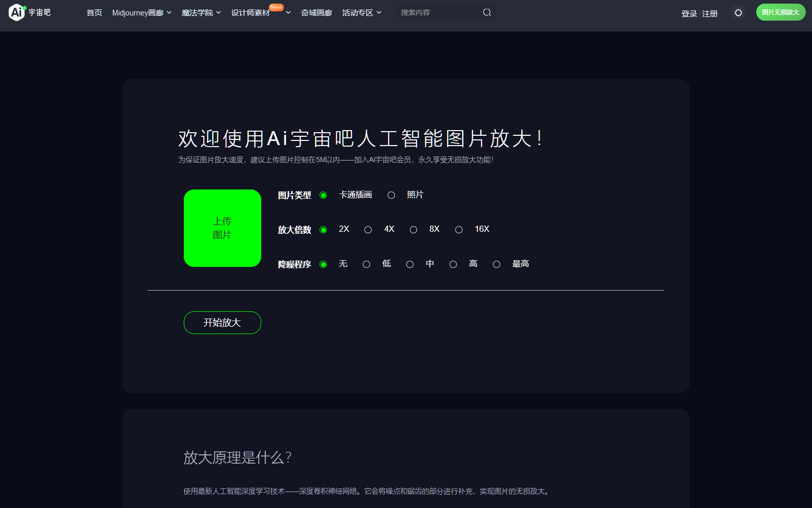This screenshot has height=508, width=812.
Task: Expand the 设计师素材 dropdown arrow
Action: point(288,13)
